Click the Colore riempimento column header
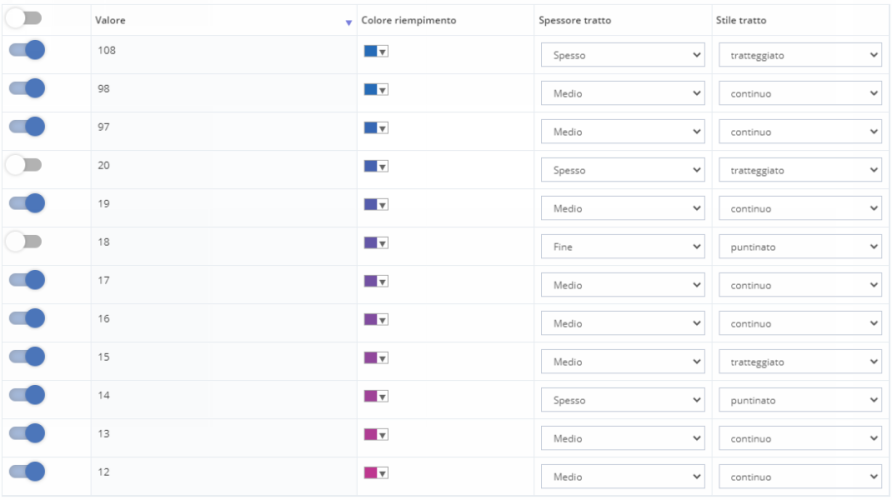Viewport: 892px width, 500px height. click(x=408, y=20)
